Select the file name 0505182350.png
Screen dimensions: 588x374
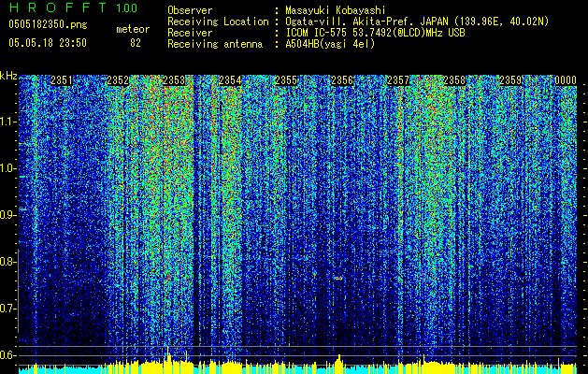(48, 24)
